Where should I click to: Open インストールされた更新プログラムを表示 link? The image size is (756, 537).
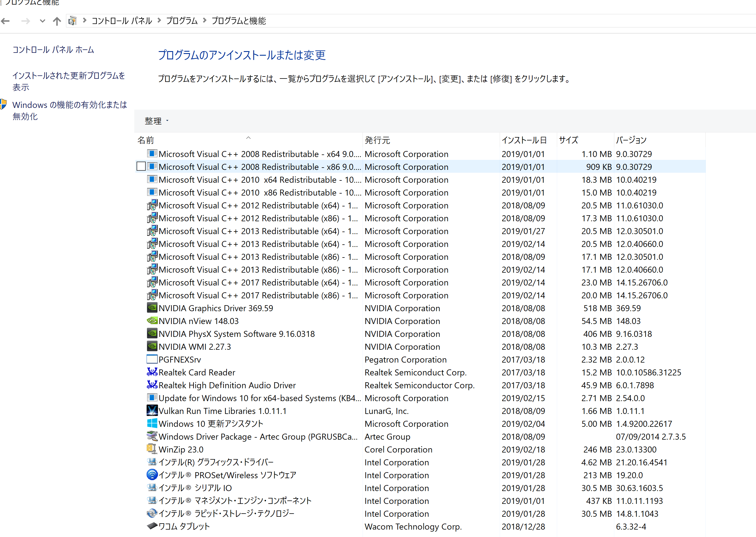click(x=69, y=81)
